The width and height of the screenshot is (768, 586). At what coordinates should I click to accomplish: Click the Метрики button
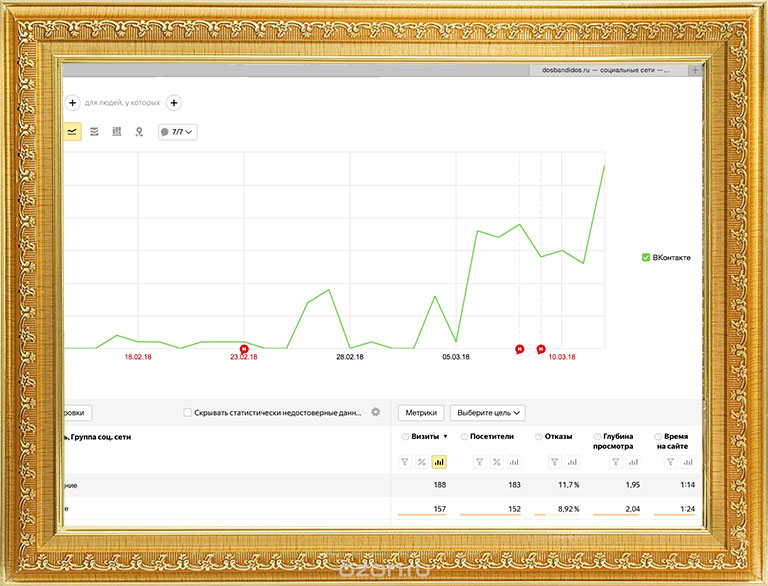pyautogui.click(x=421, y=412)
